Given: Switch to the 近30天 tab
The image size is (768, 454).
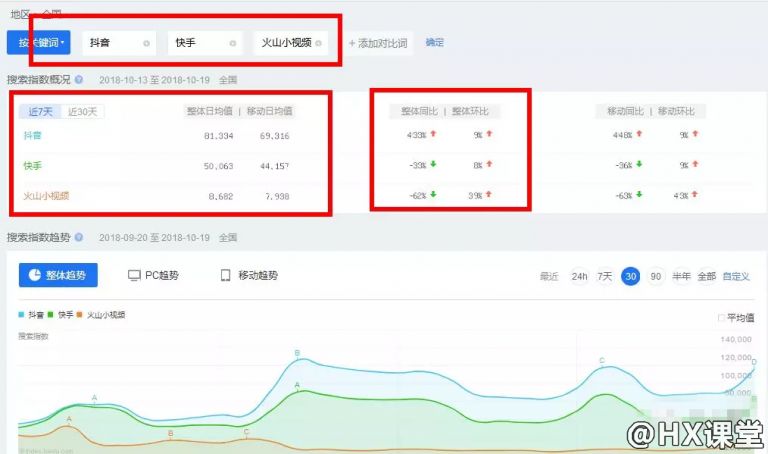Looking at the screenshot, I should click(x=82, y=112).
